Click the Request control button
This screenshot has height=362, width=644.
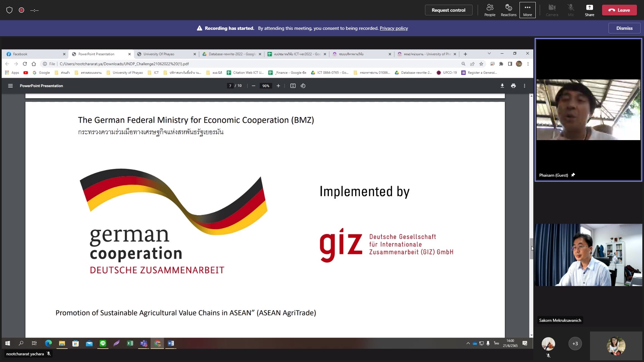click(x=448, y=10)
